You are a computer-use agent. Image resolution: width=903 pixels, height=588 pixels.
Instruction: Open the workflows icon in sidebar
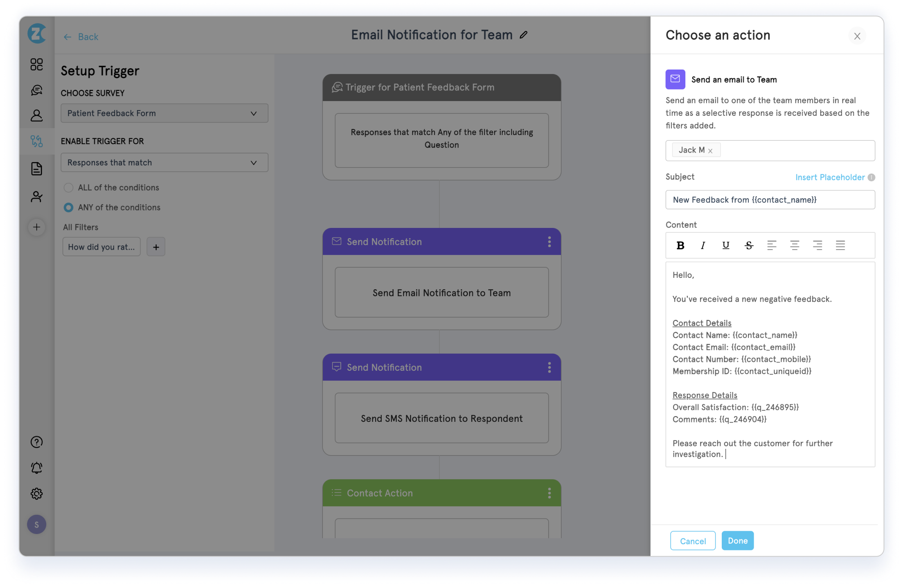click(36, 142)
